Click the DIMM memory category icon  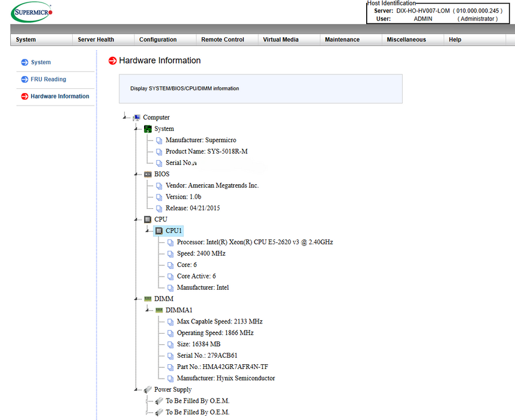coord(148,299)
